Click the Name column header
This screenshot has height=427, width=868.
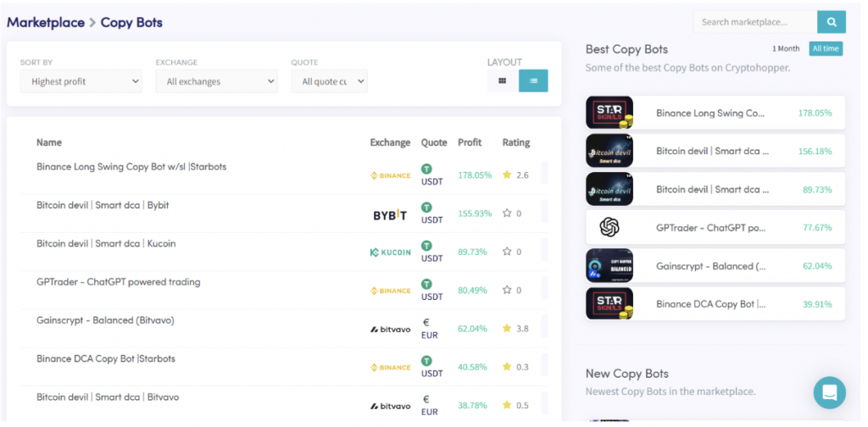pyautogui.click(x=49, y=142)
